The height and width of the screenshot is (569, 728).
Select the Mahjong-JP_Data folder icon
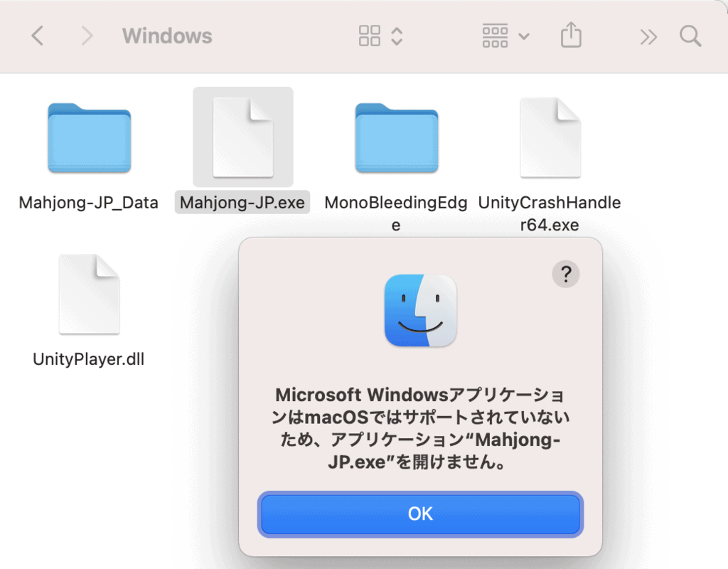pos(89,138)
